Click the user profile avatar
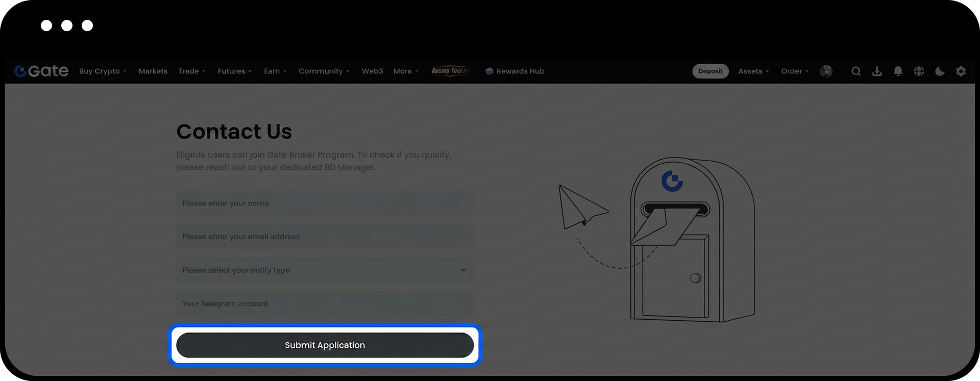980x381 pixels. (x=826, y=71)
